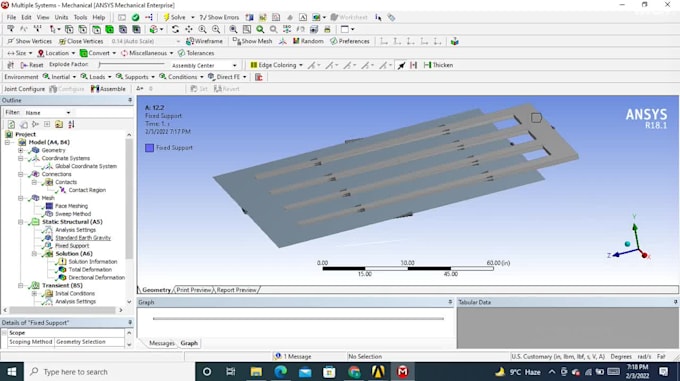This screenshot has width=680, height=381.
Task: Open the Solve dropdown arrow
Action: [193, 17]
